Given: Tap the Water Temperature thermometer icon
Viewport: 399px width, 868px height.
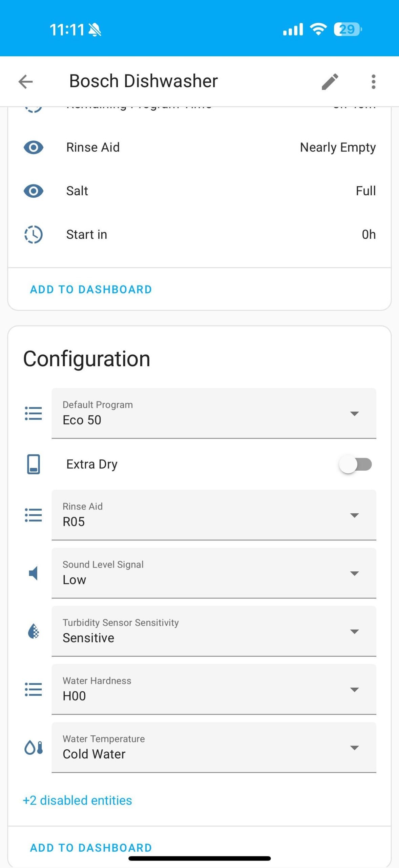Looking at the screenshot, I should point(34,747).
